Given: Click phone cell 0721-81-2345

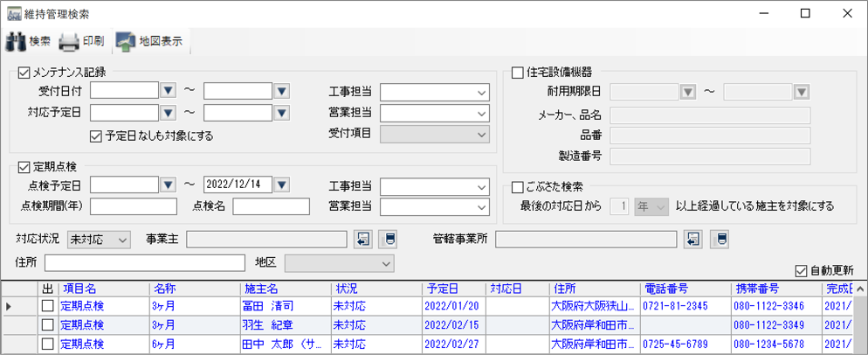Looking at the screenshot, I should click(685, 306).
